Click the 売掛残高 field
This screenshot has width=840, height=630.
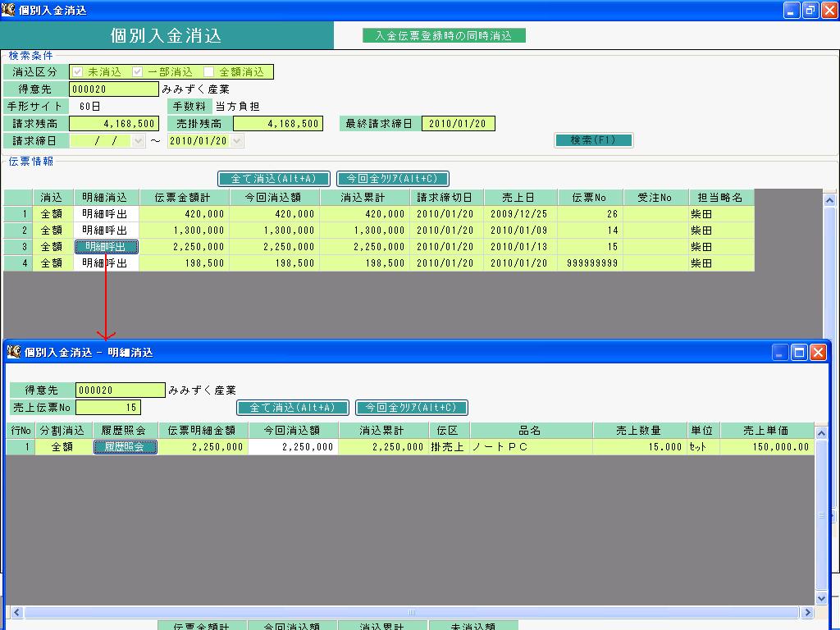278,124
